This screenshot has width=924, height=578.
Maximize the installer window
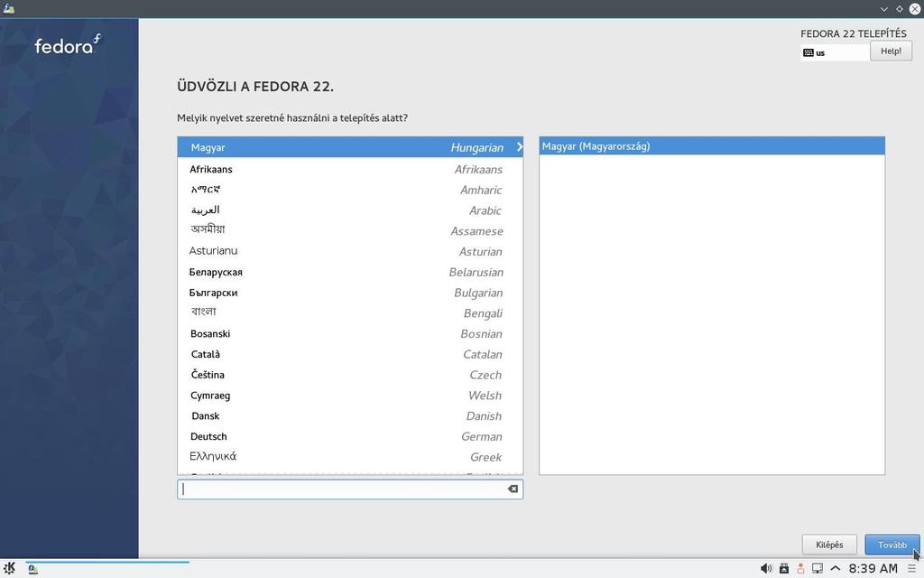click(x=900, y=9)
